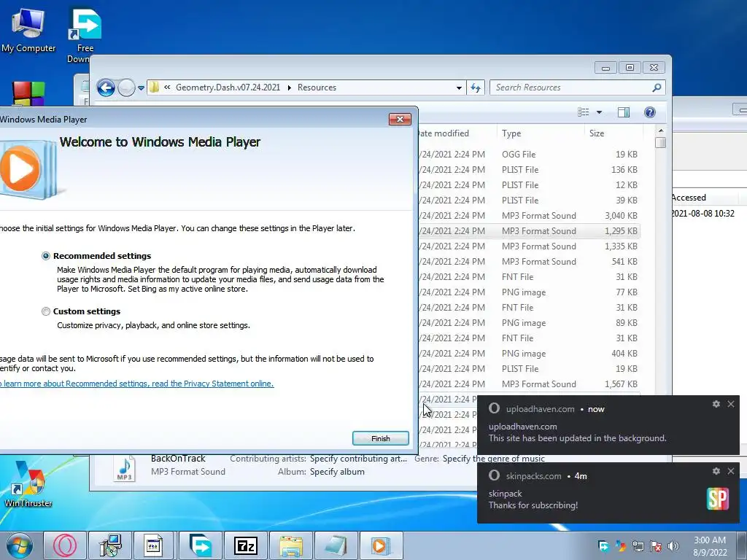The height and width of the screenshot is (560, 747).
Task: Select the FNT File row above the 77 KB PNG
Action: [529, 276]
